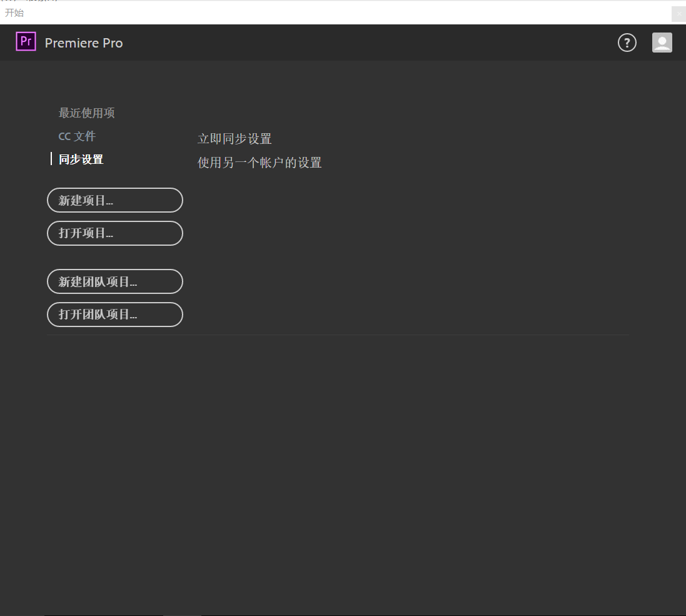
Task: Open Help via the question mark icon
Action: 627,43
